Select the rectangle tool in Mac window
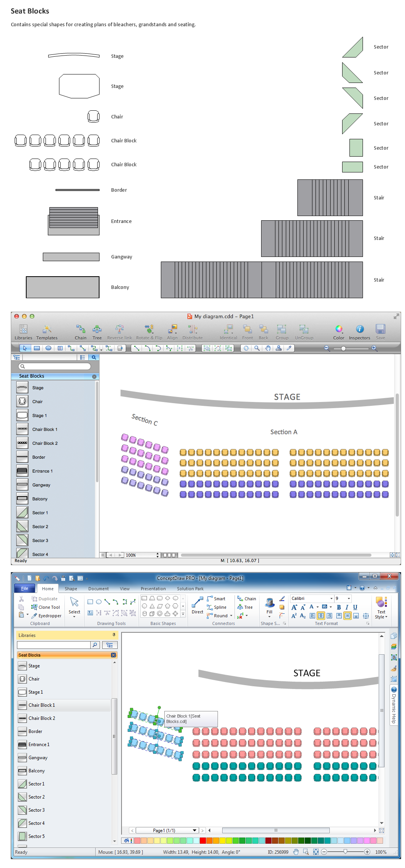405x868 pixels. pos(37,348)
